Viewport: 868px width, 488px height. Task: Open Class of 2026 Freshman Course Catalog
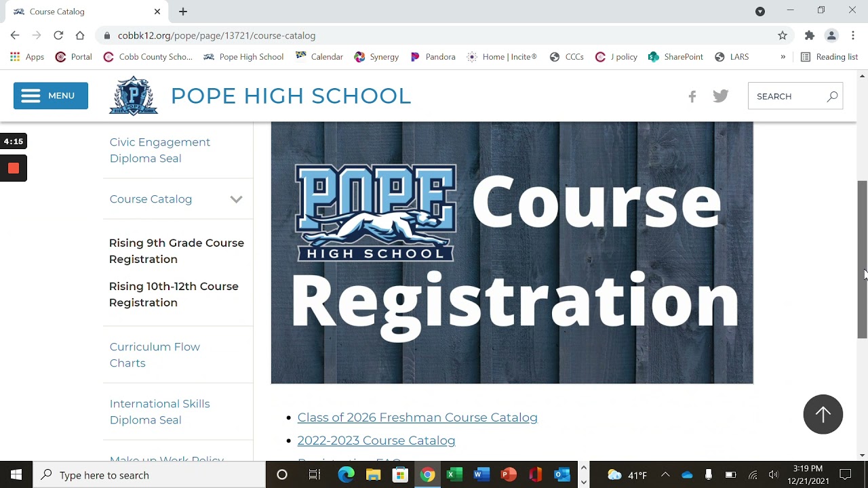(x=417, y=418)
